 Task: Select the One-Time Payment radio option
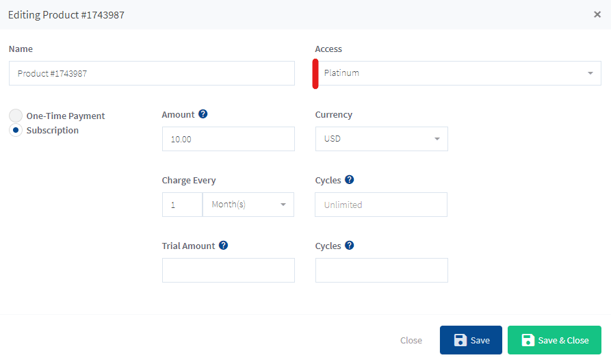(16, 116)
